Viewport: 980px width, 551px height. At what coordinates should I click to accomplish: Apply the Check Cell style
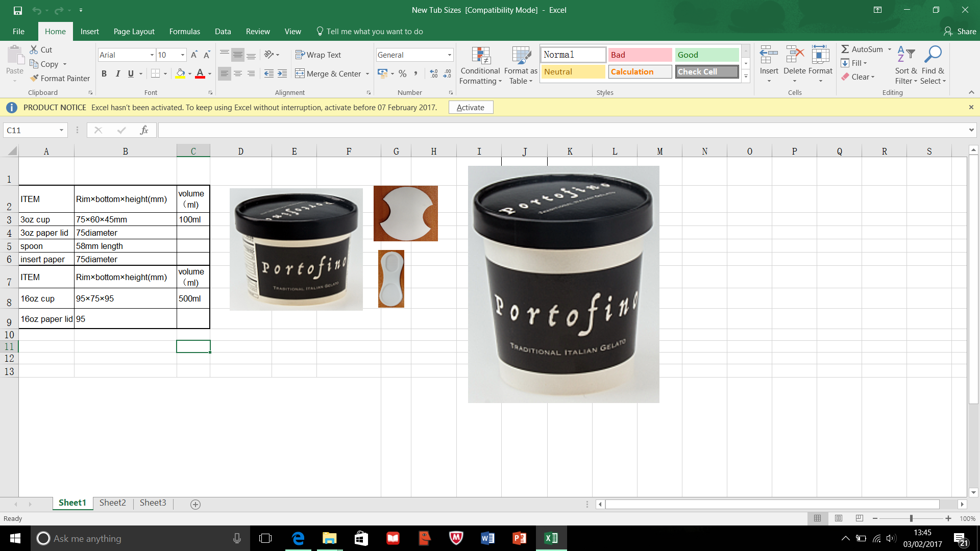[x=706, y=71]
